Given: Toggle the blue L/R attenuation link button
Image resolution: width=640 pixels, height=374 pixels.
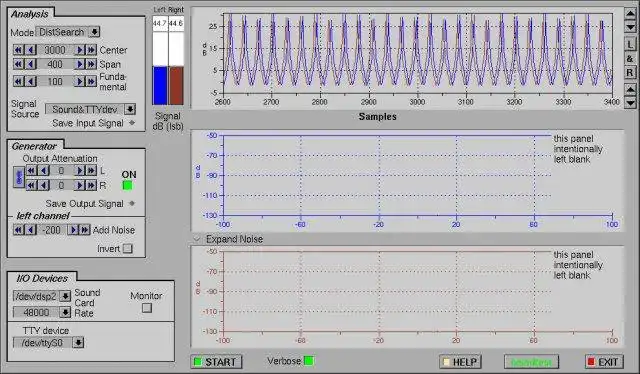Looking at the screenshot, I should click(19, 177).
